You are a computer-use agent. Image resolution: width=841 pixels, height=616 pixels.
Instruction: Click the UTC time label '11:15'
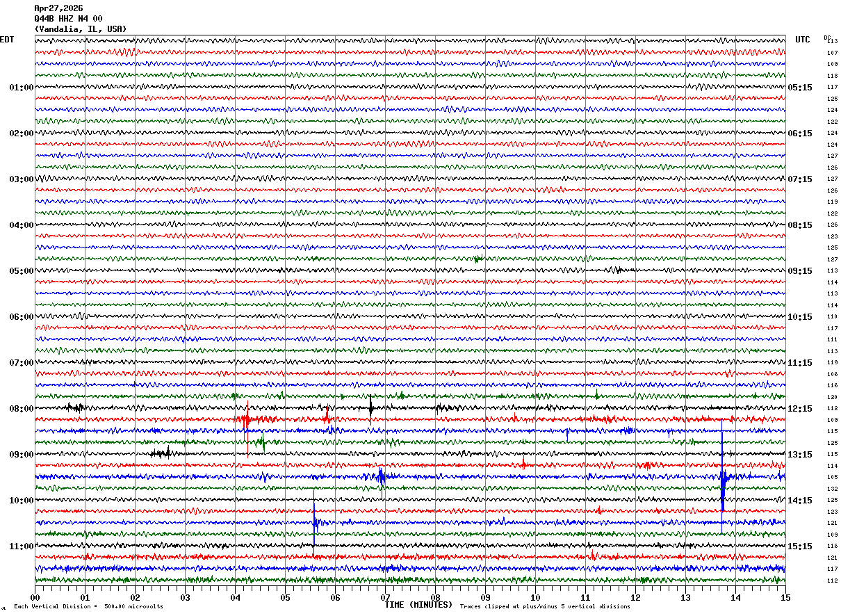click(800, 363)
